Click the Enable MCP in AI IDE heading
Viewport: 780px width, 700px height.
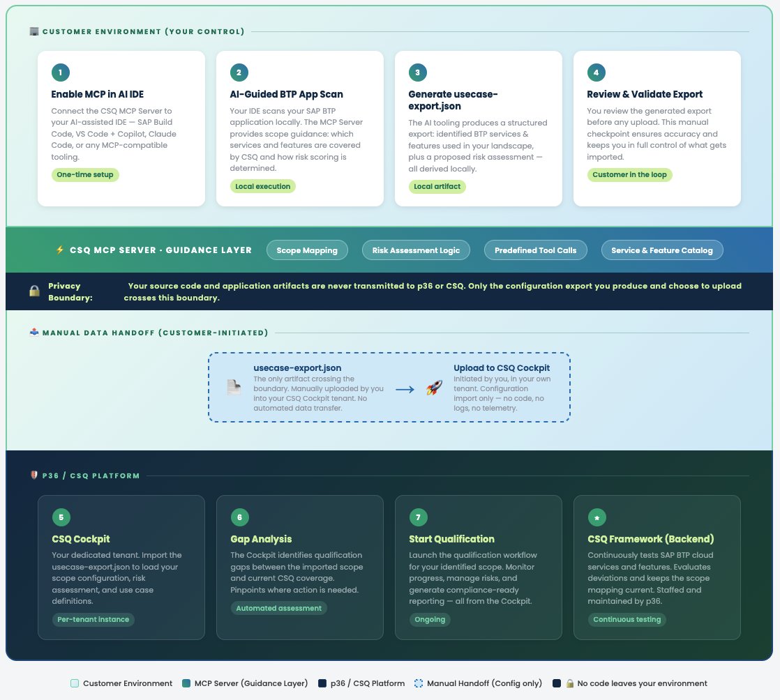(x=98, y=94)
